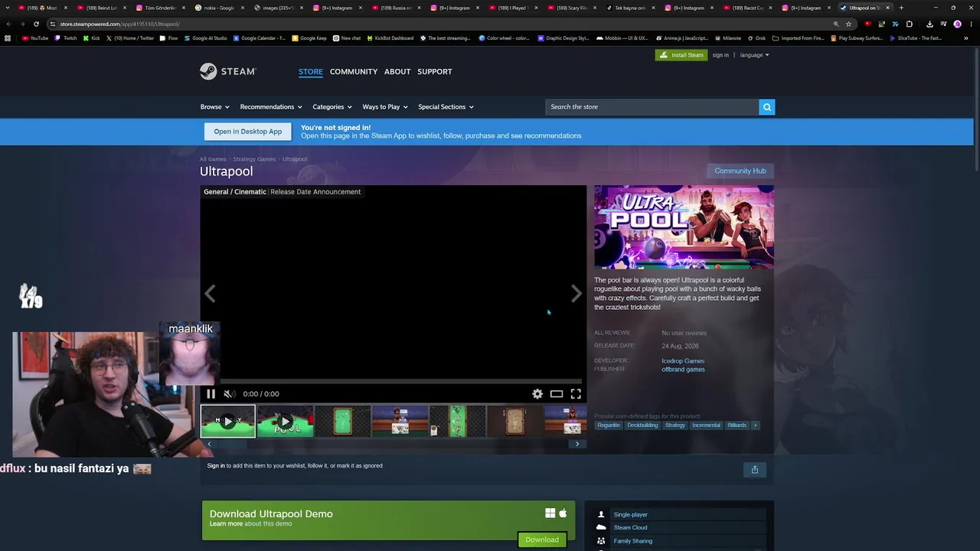Click the plus tag button after Billiards
The width and height of the screenshot is (980, 551).
pos(755,425)
